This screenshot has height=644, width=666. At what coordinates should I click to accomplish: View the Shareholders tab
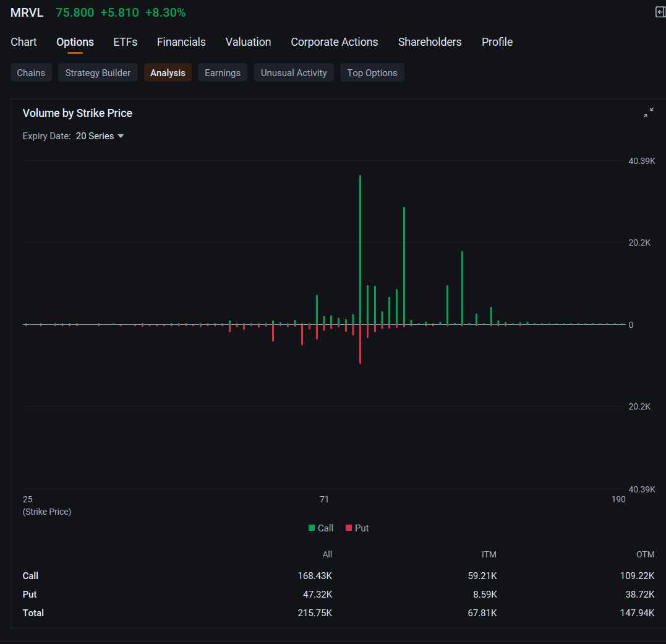point(430,42)
